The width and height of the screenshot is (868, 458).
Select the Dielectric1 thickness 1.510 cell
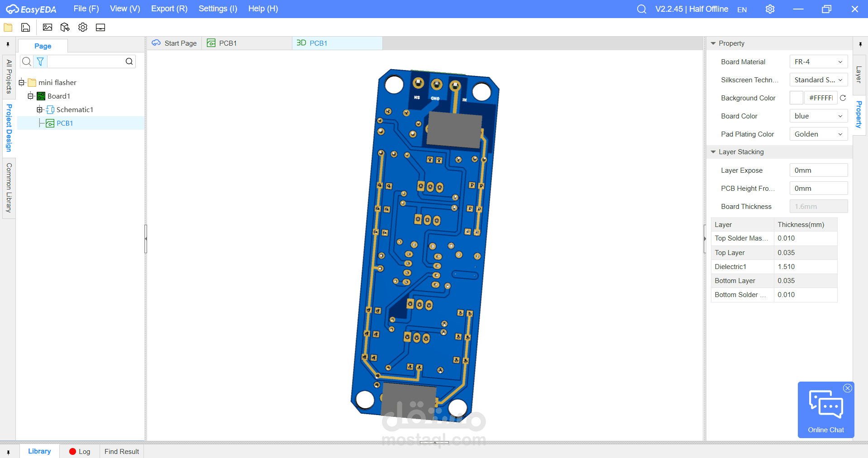click(805, 267)
